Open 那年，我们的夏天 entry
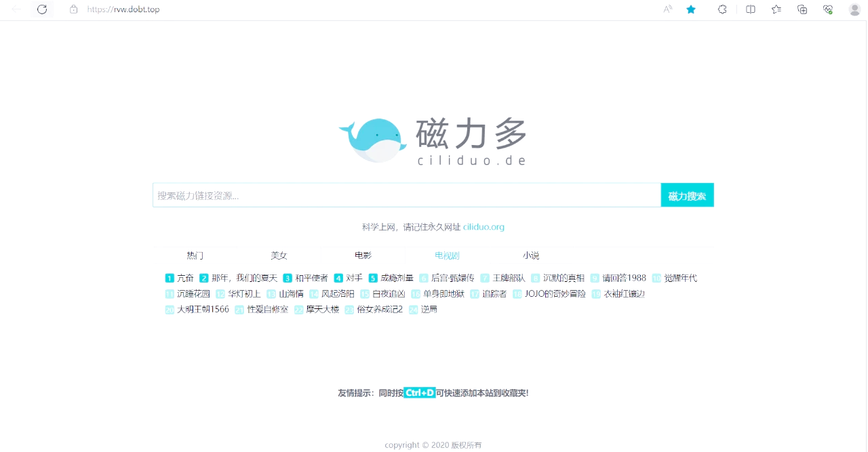 [x=244, y=278]
